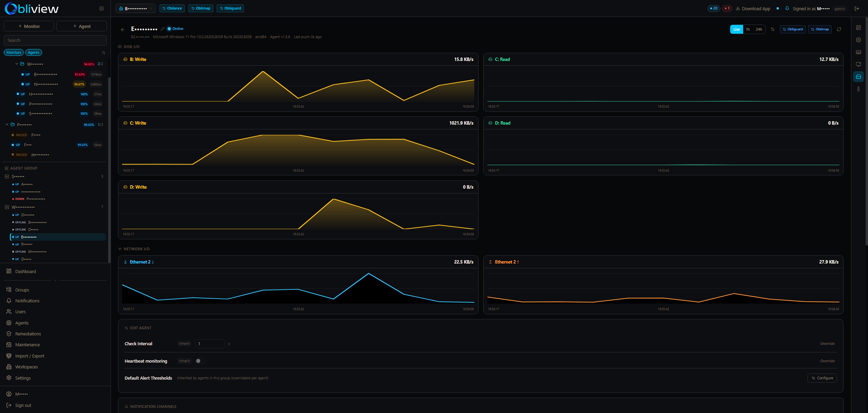Image resolution: width=868 pixels, height=413 pixels.
Task: Open Settings from the sidebar menu
Action: coord(23,378)
